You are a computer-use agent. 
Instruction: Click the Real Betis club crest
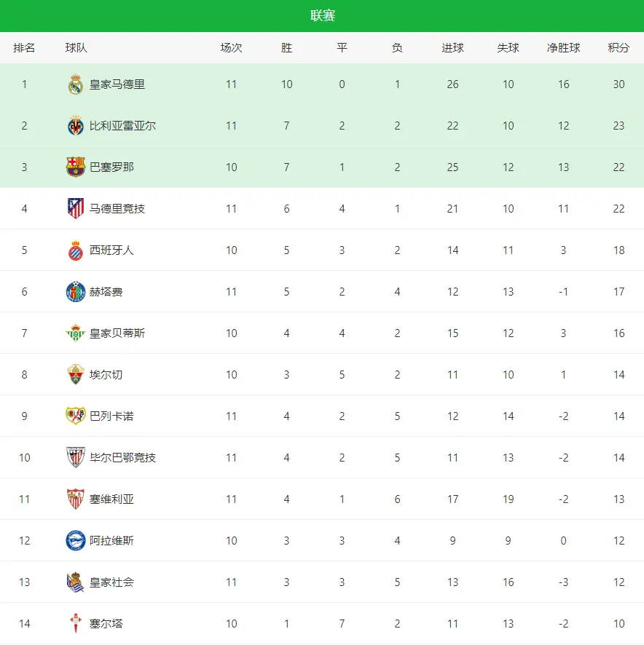76,333
